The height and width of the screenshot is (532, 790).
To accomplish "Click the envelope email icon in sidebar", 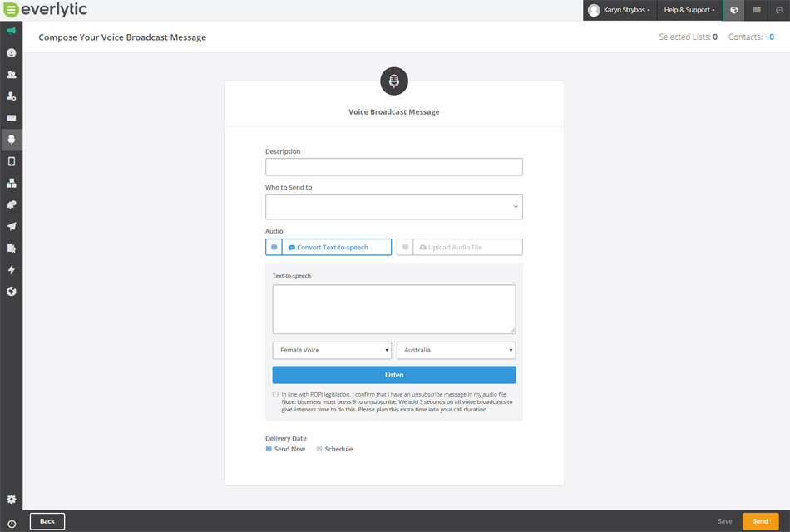I will pos(11,118).
